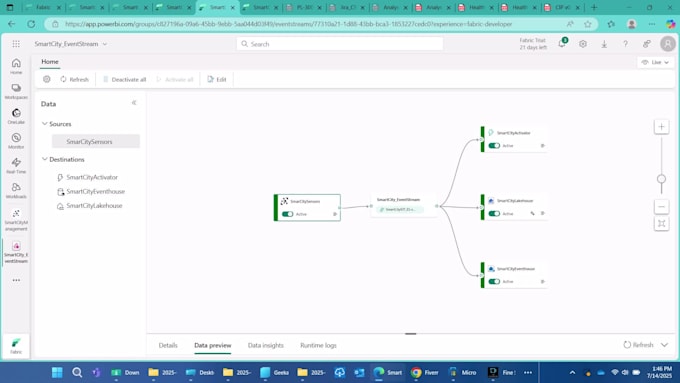The height and width of the screenshot is (383, 680).
Task: Edit SmartCityLakehouse node with pencil icon
Action: 533,213
